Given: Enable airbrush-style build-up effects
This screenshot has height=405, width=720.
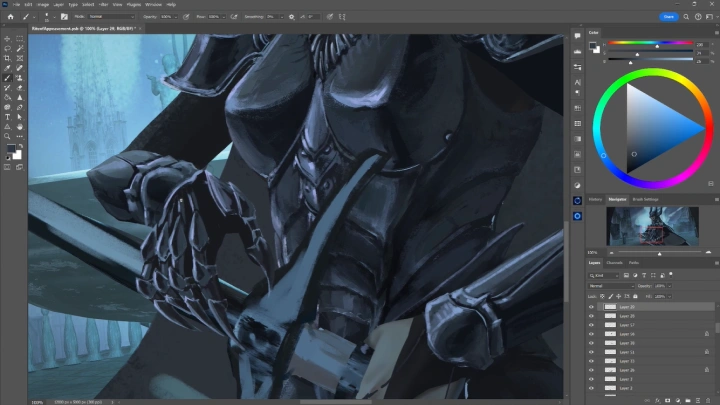Looking at the screenshot, I should coord(234,17).
